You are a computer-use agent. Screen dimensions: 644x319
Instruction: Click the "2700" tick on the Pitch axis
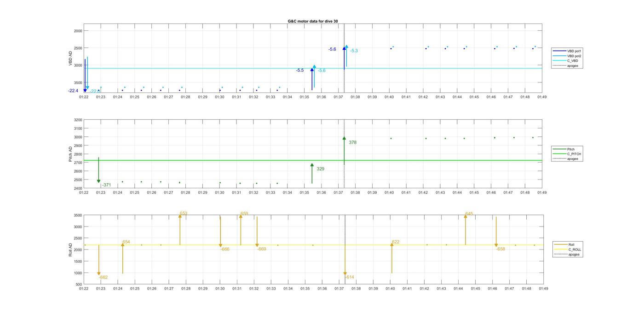(78, 162)
